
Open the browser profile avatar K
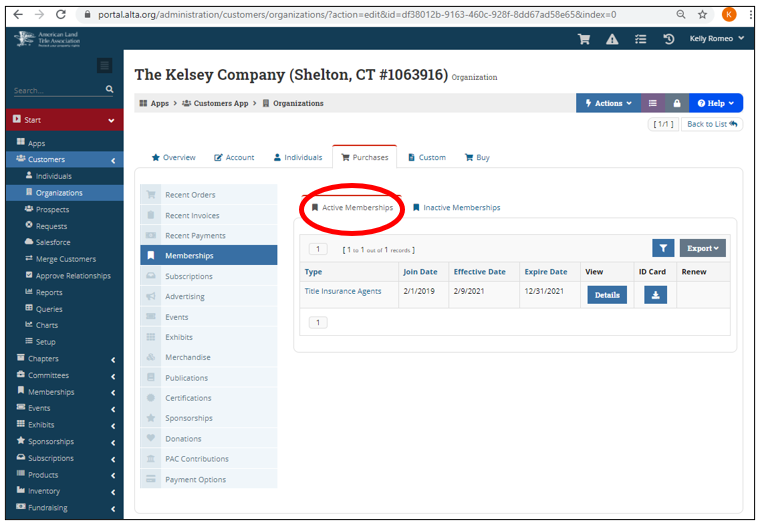pos(728,15)
